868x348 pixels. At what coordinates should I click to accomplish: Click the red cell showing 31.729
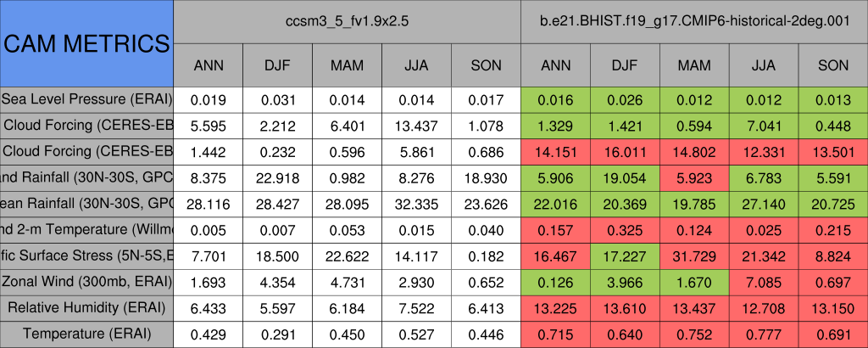point(694,255)
